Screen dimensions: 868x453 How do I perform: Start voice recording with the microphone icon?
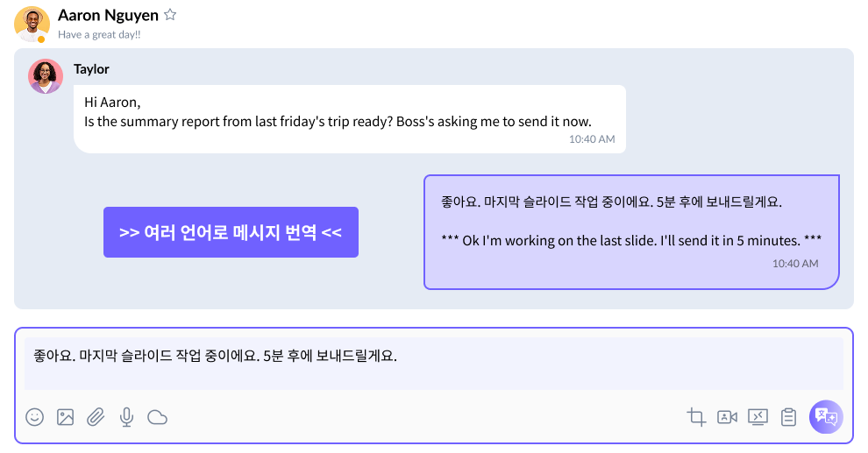click(127, 417)
